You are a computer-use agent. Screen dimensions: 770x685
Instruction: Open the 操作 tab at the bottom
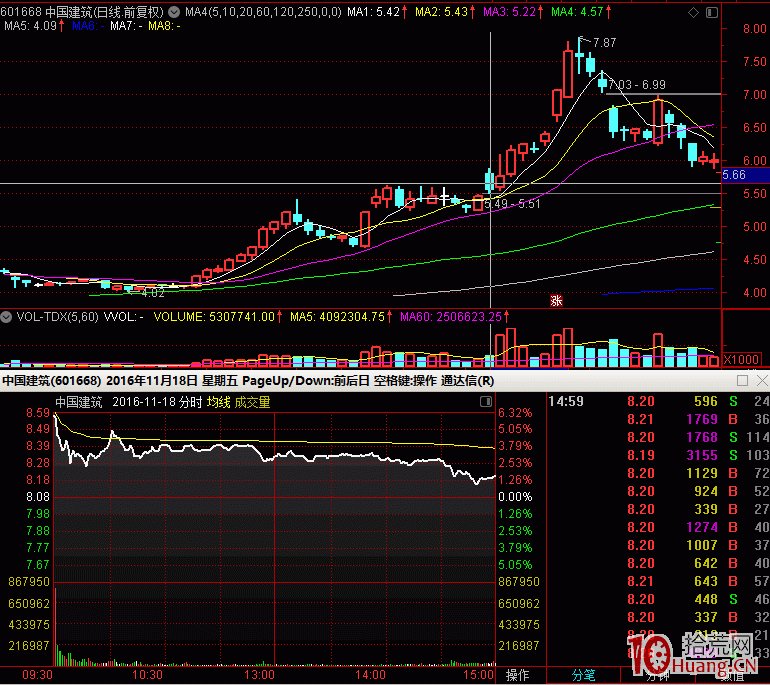coord(518,676)
